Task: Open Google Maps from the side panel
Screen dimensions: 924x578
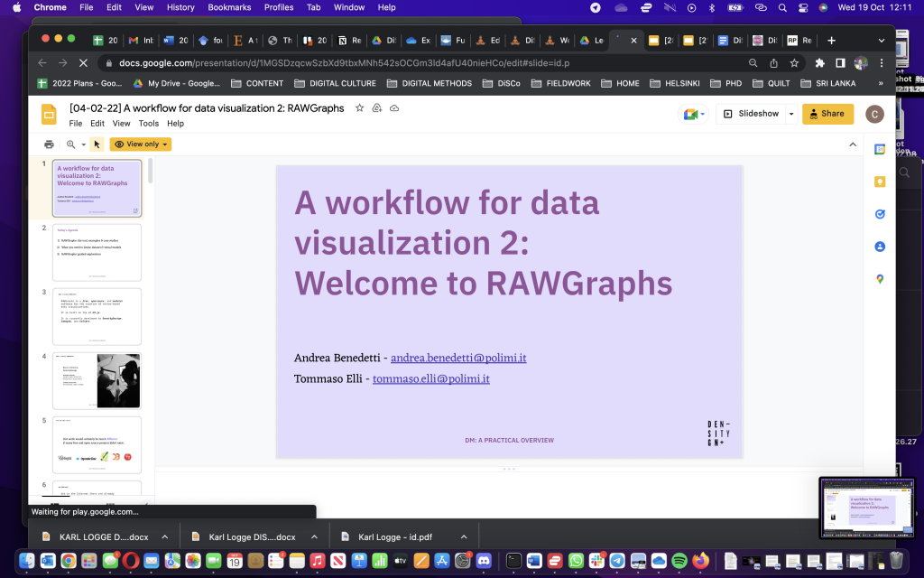Action: click(879, 279)
